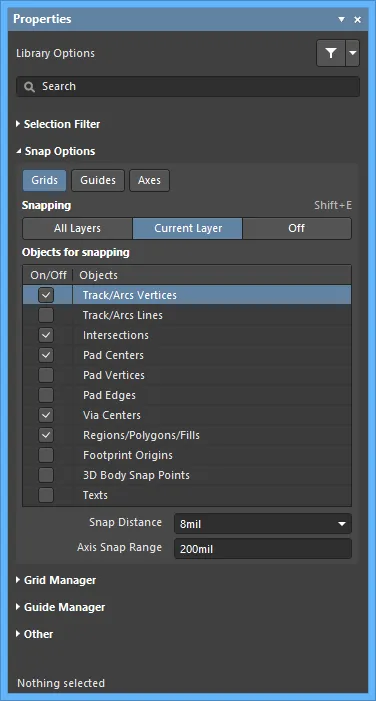
Task: Open the filter dropdown arrow
Action: (353, 53)
